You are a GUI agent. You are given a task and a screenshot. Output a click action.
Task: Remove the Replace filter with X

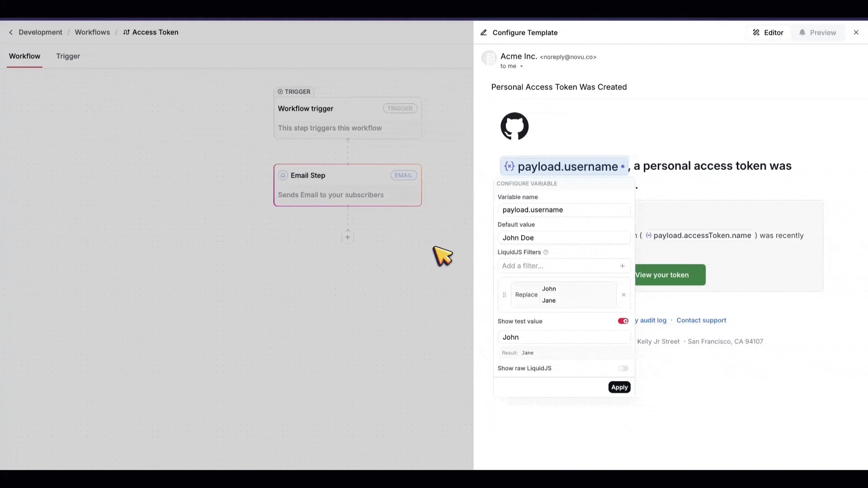coord(623,295)
